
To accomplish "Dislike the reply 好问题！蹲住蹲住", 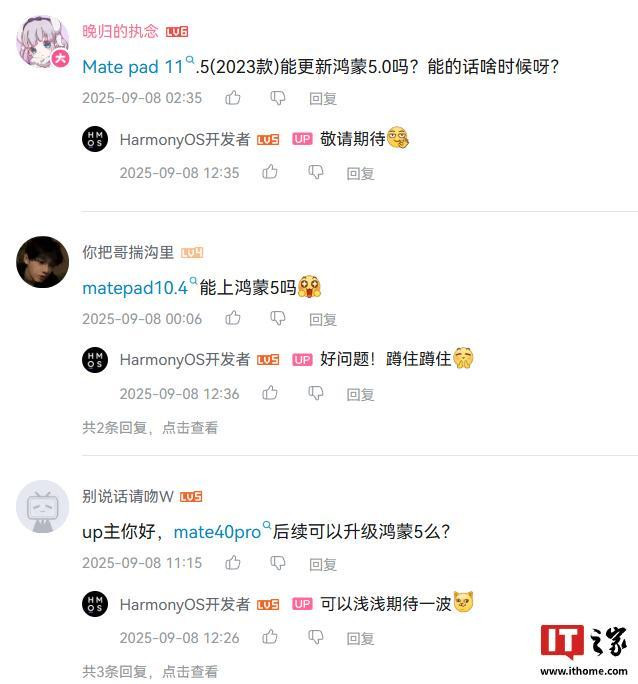I will pos(316,393).
